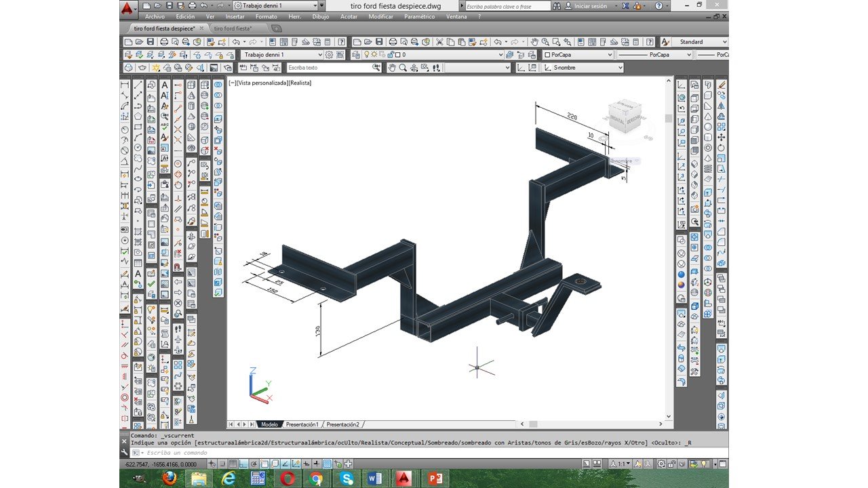Select the Revision Cloud tool
The height and width of the screenshot is (488, 868).
138,159
